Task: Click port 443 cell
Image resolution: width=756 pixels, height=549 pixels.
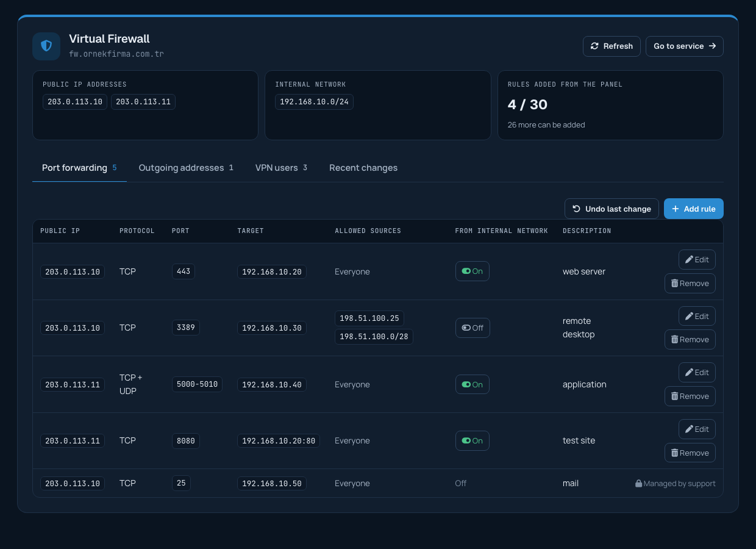Action: 184,271
